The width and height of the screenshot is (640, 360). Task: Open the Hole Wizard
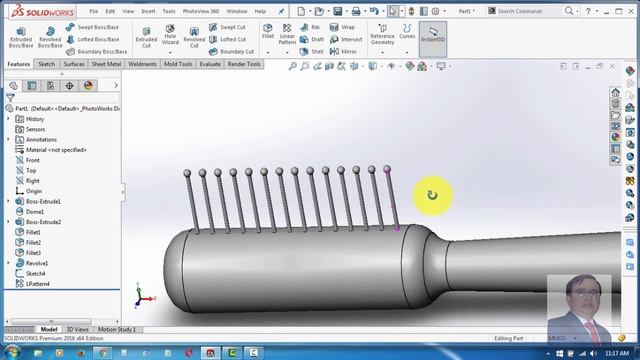click(x=170, y=34)
